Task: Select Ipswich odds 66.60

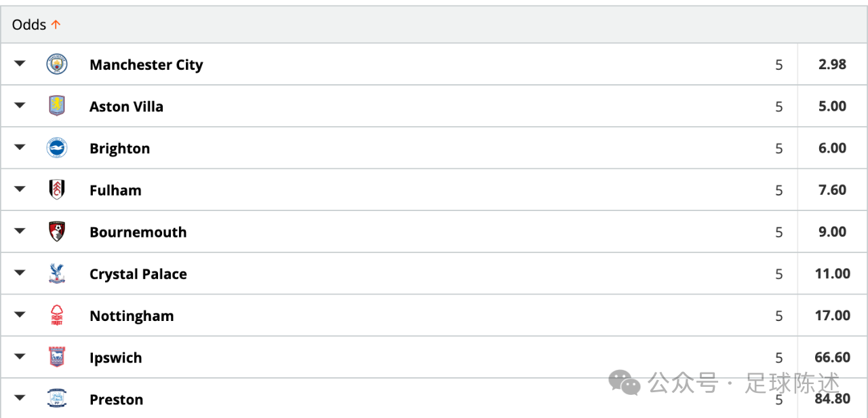Action: (832, 357)
